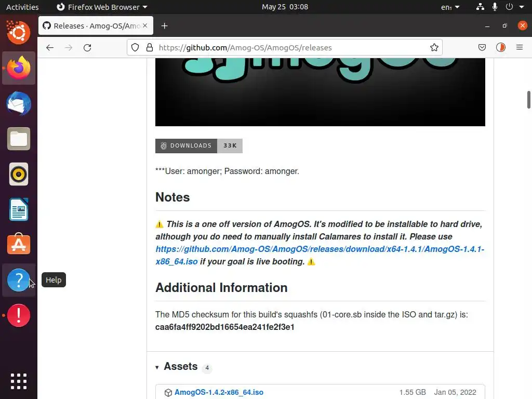Open the power system menu
532x399 pixels.
(514, 7)
